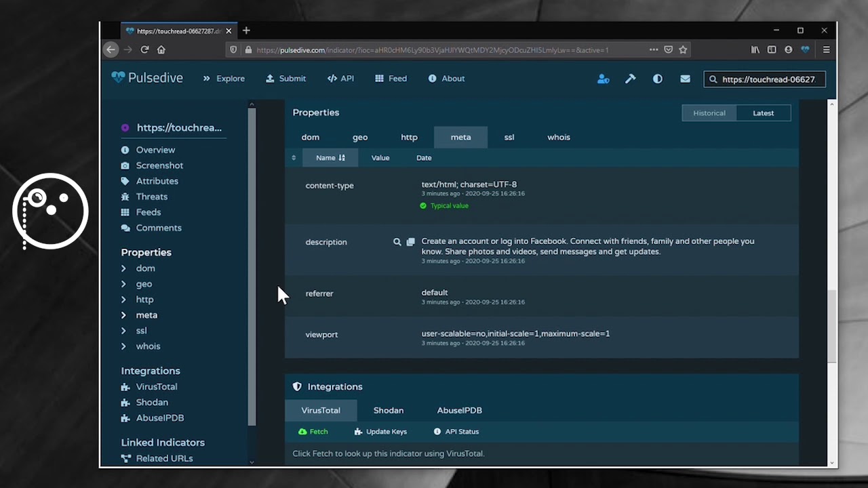Switch to the http properties tab
Image resolution: width=868 pixels, height=488 pixels.
point(409,137)
